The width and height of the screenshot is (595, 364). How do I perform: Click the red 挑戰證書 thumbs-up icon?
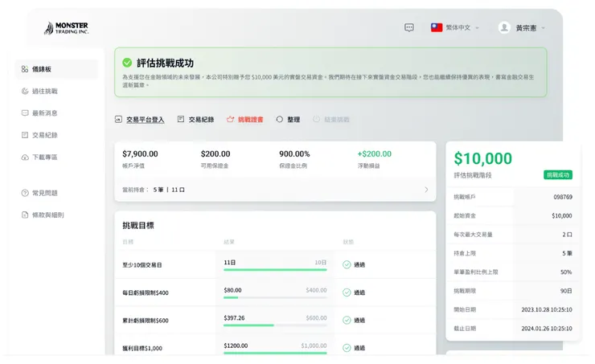[230, 120]
